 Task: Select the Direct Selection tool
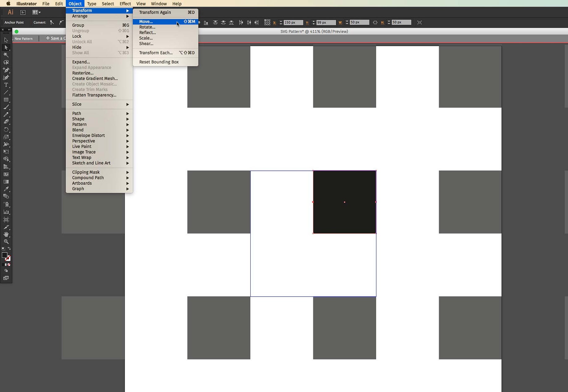tap(6, 48)
